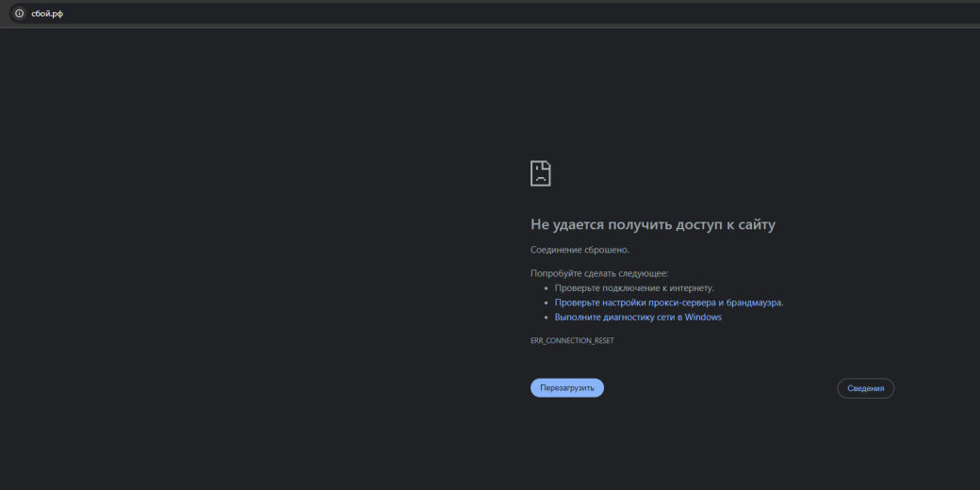This screenshot has height=490, width=980.
Task: Click the ERR_CONNECTION_RESET error code
Action: pyautogui.click(x=573, y=340)
